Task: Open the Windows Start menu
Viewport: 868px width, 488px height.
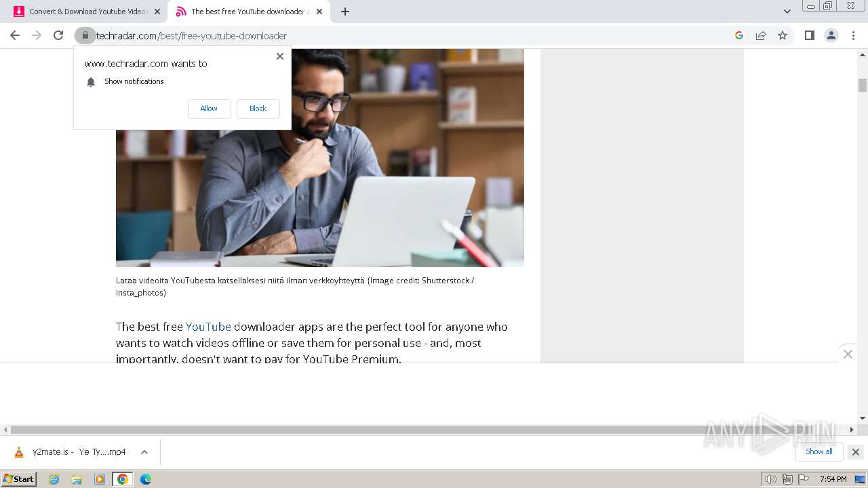Action: point(19,479)
